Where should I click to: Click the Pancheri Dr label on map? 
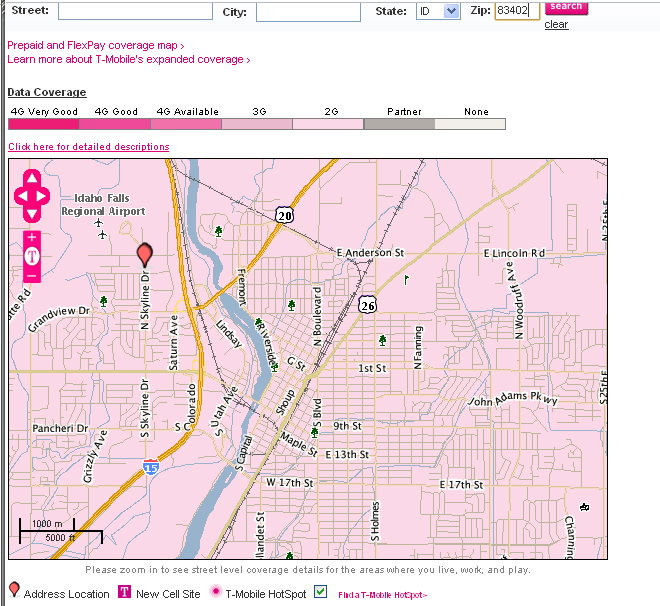point(60,428)
